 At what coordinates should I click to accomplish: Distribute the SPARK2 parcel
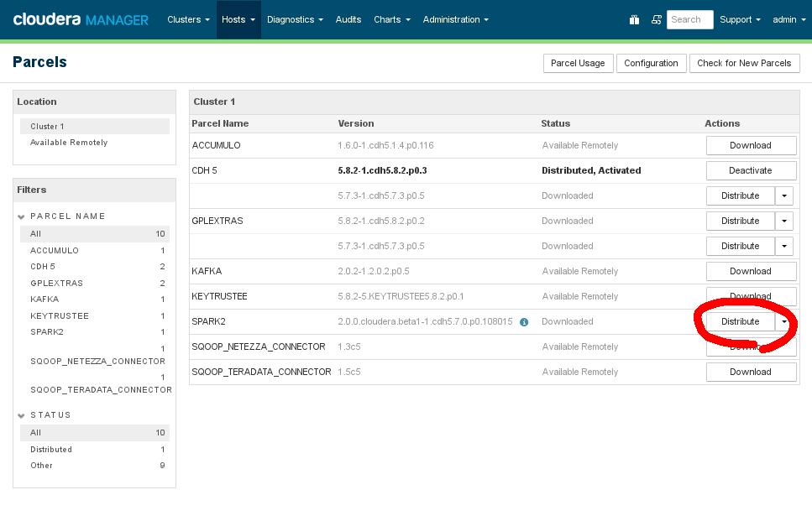pyautogui.click(x=741, y=322)
